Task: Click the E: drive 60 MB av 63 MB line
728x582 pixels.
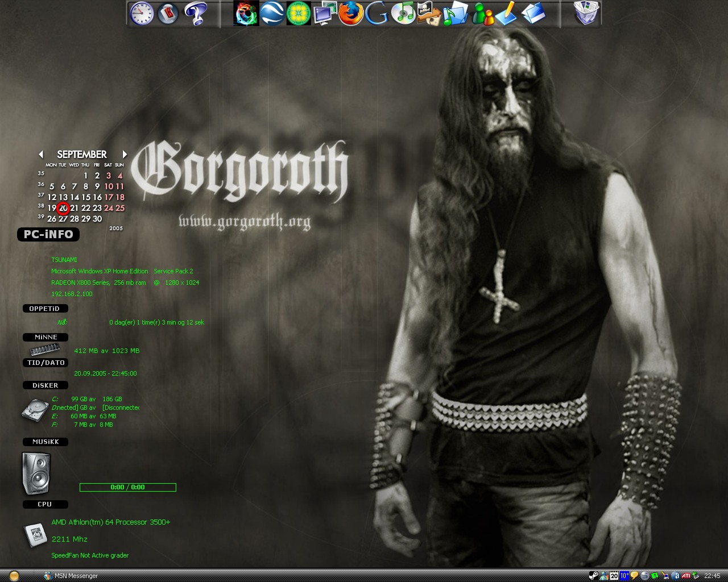Action: click(x=84, y=416)
